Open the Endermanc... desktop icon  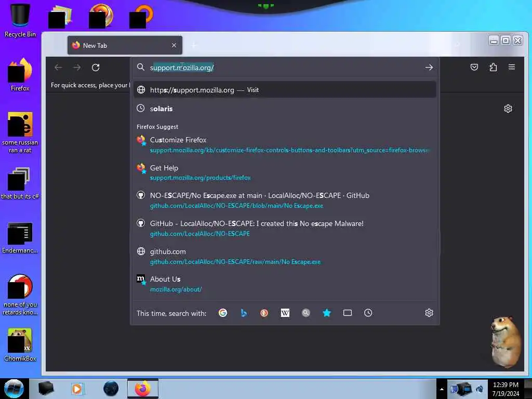click(x=20, y=238)
